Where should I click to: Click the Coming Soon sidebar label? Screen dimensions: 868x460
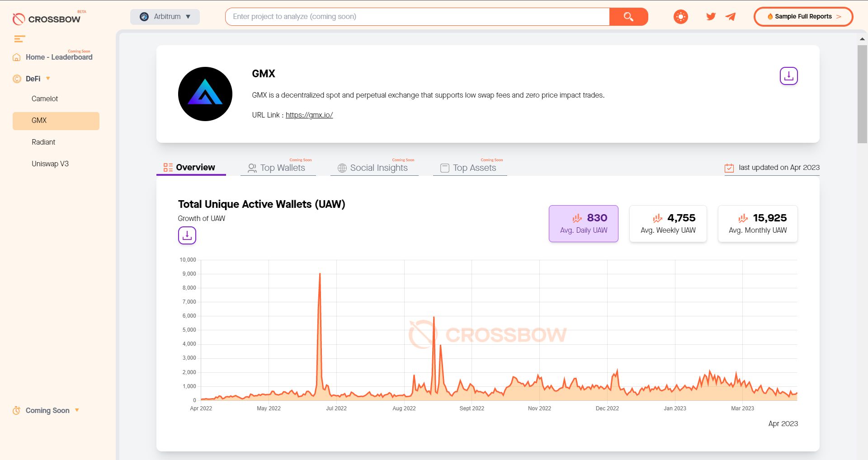pyautogui.click(x=47, y=410)
